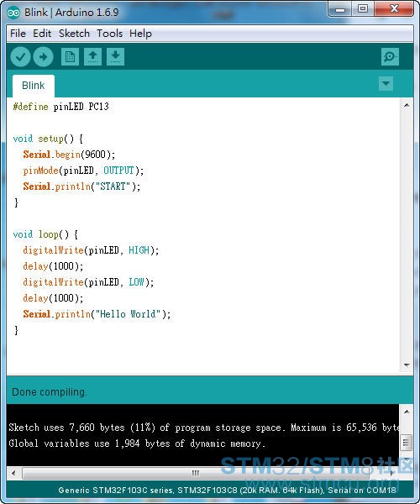Click the editor scrollbar up arrow
420x504 pixels.
[x=407, y=105]
